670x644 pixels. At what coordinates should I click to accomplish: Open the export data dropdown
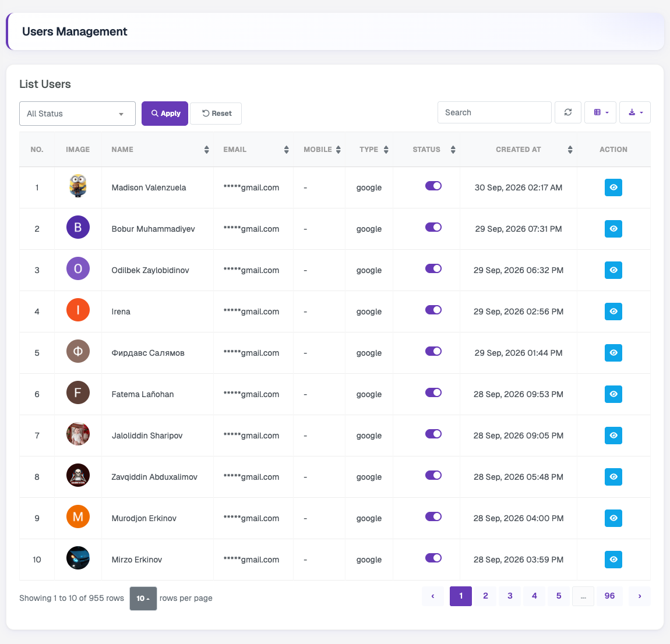tap(635, 112)
